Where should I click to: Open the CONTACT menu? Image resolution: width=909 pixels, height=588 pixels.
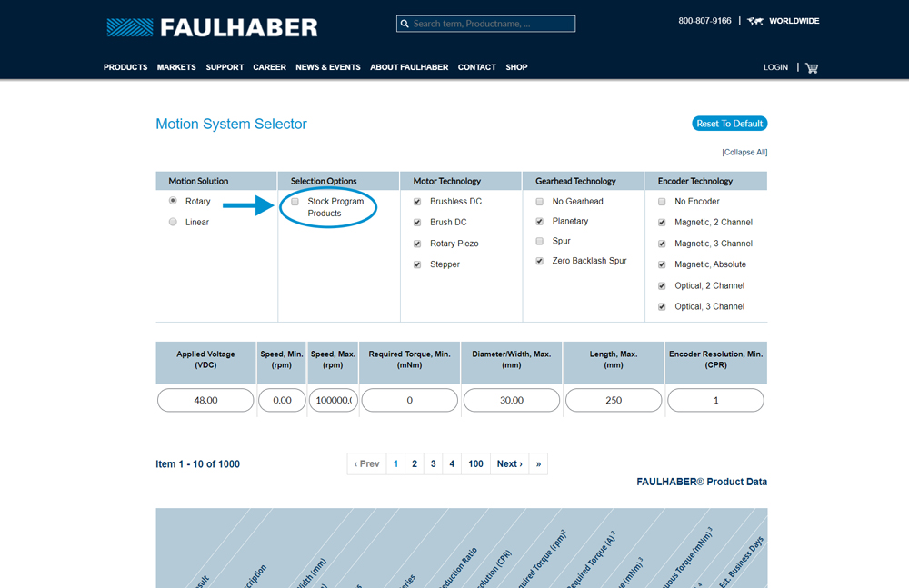(476, 67)
